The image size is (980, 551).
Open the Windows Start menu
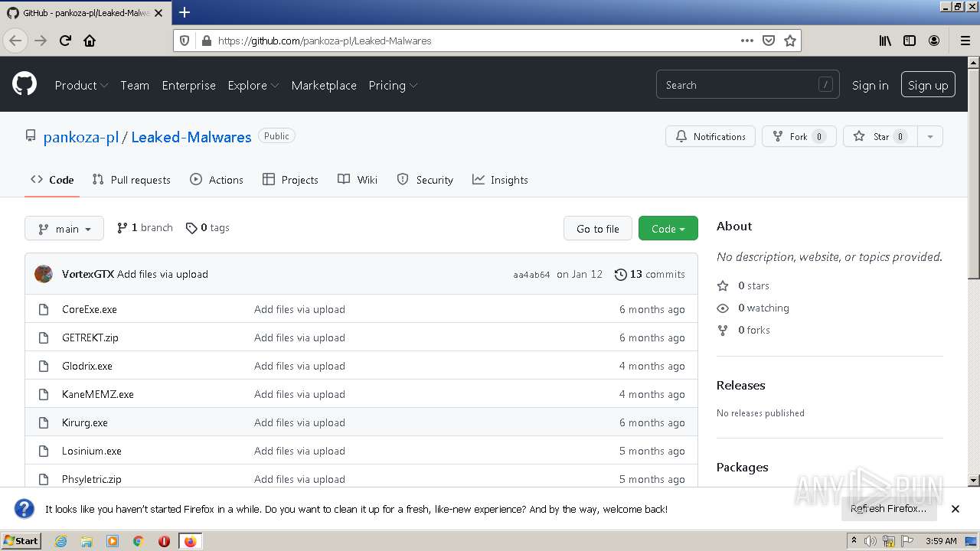21,541
